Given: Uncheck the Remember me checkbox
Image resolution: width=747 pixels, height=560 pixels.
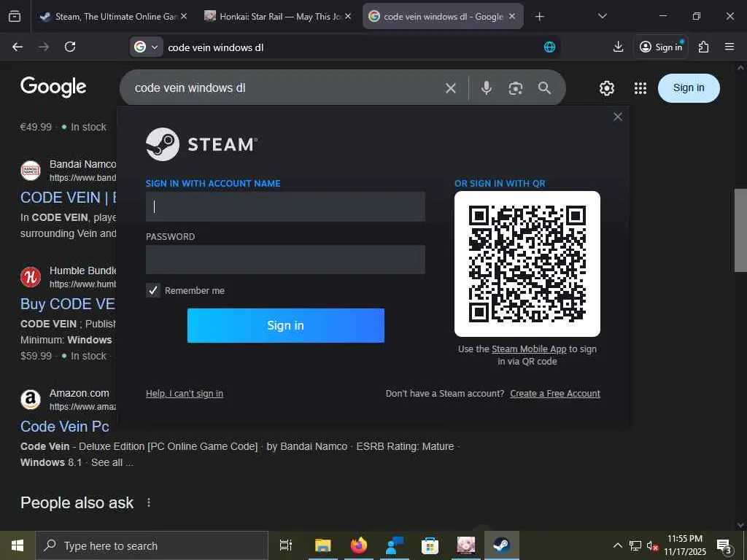Looking at the screenshot, I should click(153, 290).
